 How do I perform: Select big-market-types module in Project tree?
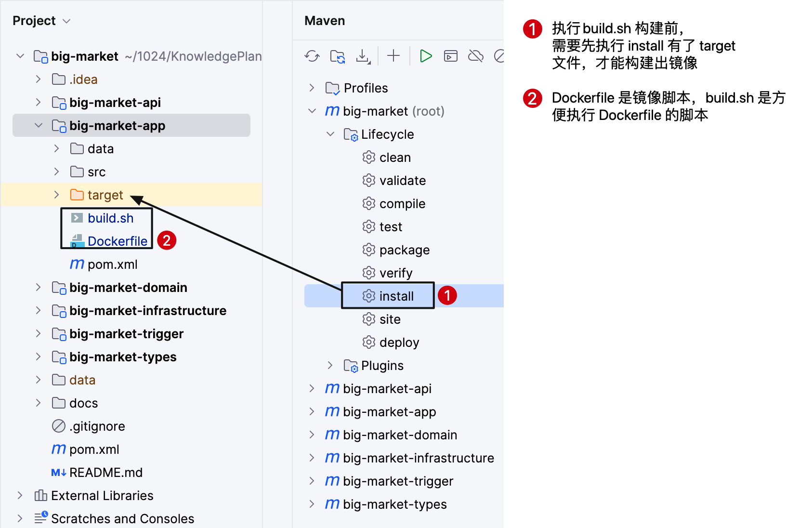tap(123, 357)
